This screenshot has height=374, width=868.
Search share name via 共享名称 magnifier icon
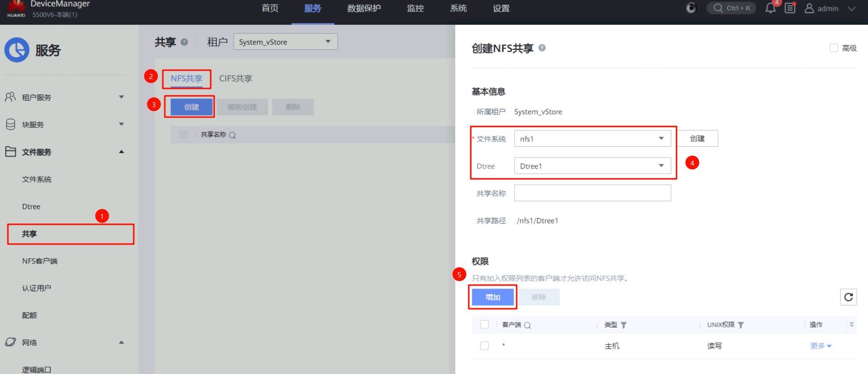point(232,135)
